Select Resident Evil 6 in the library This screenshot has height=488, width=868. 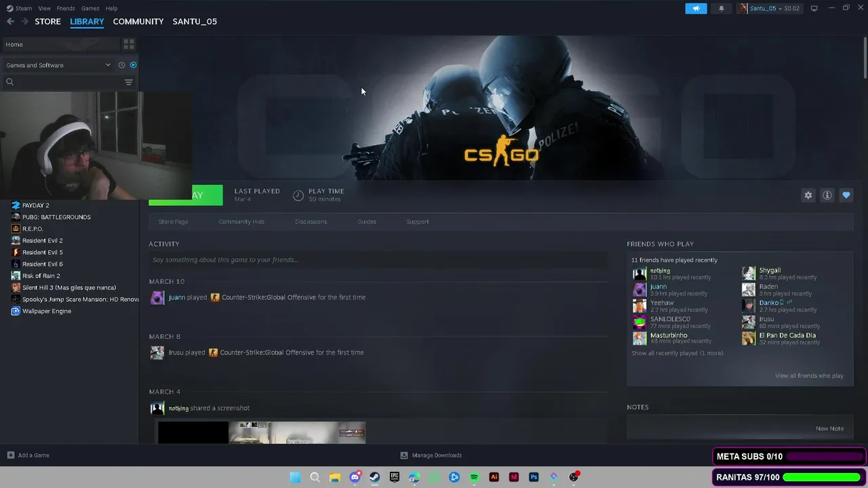42,264
